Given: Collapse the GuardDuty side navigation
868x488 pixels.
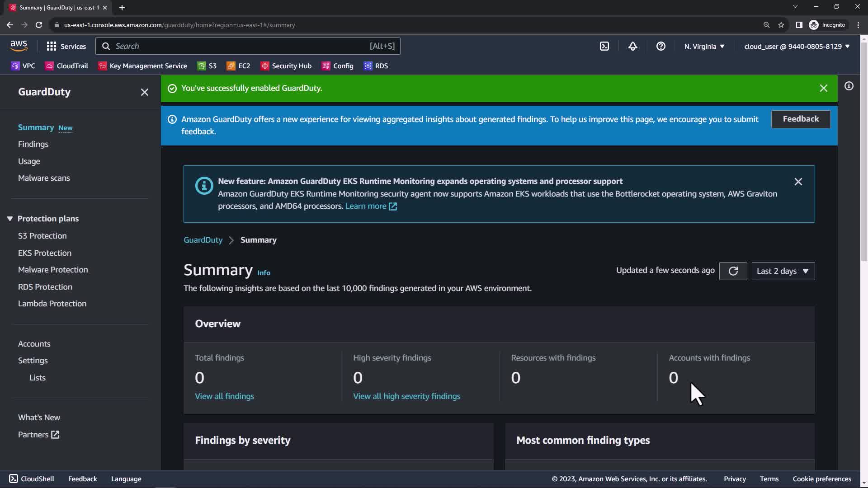Looking at the screenshot, I should (144, 92).
